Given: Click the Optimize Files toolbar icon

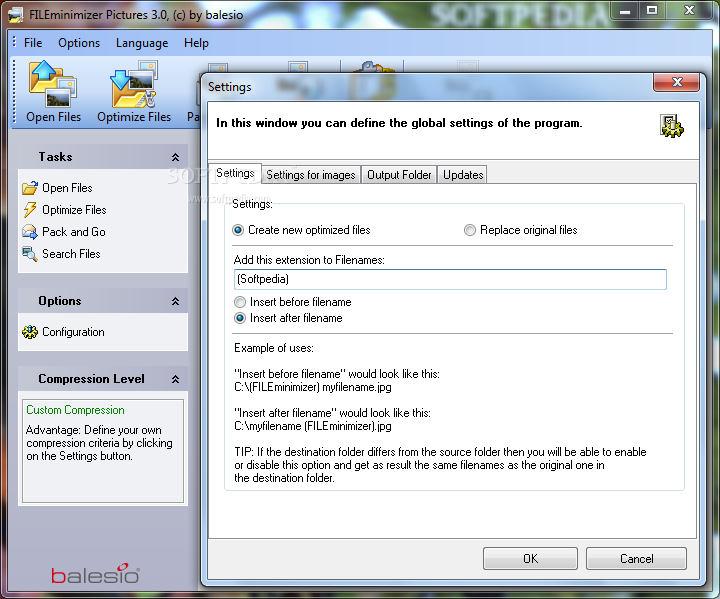Looking at the screenshot, I should pyautogui.click(x=134, y=85).
